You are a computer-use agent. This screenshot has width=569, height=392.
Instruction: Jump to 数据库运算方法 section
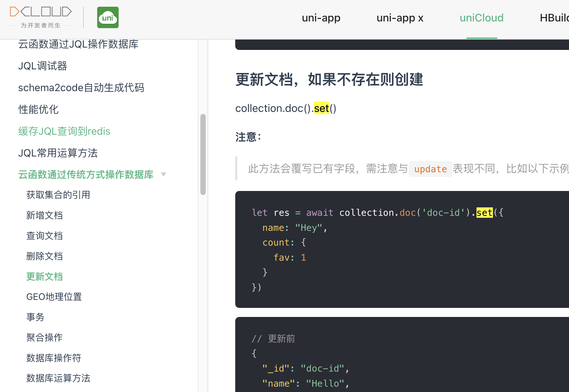click(x=58, y=378)
